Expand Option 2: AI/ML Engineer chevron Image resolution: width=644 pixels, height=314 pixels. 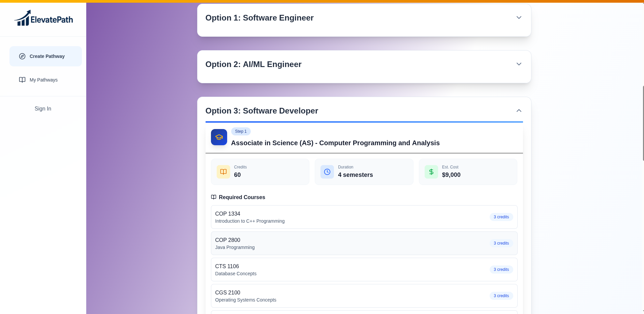[519, 64]
